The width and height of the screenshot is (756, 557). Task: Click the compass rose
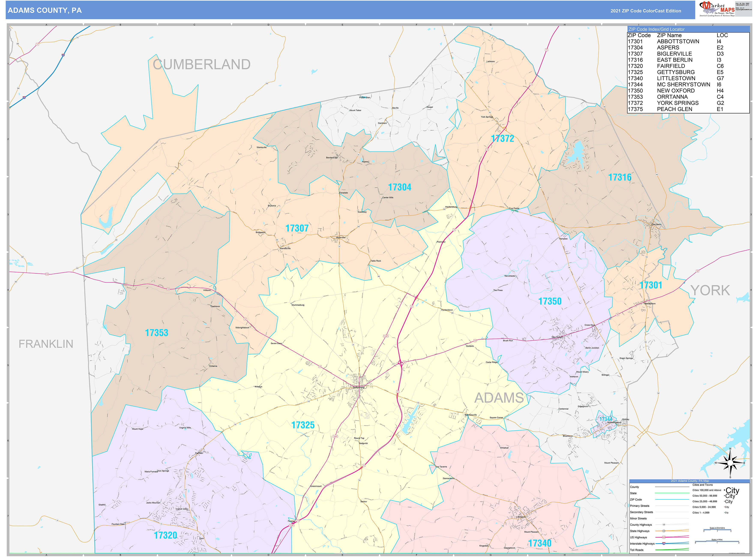point(730,463)
